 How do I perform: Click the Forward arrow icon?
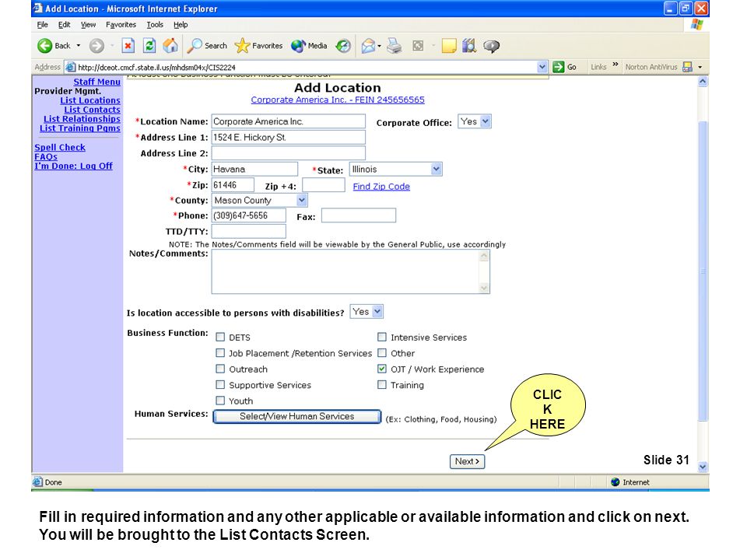[96, 46]
